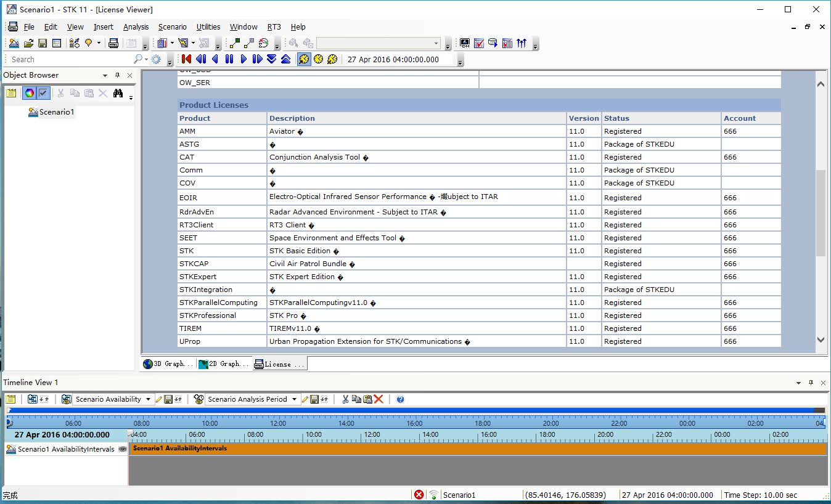
Task: Open the Scenario Analysis Period dropdown
Action: click(x=295, y=399)
